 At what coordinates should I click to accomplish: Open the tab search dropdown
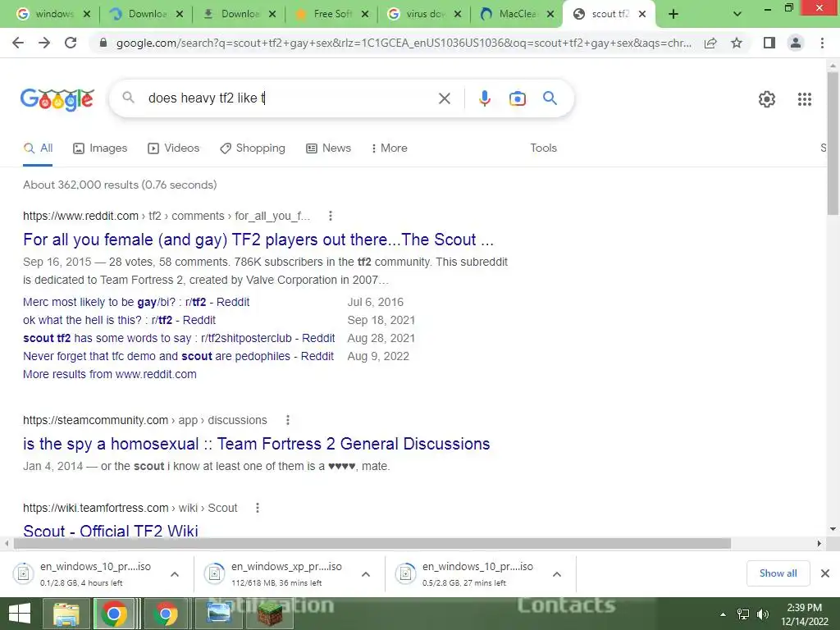tap(737, 15)
